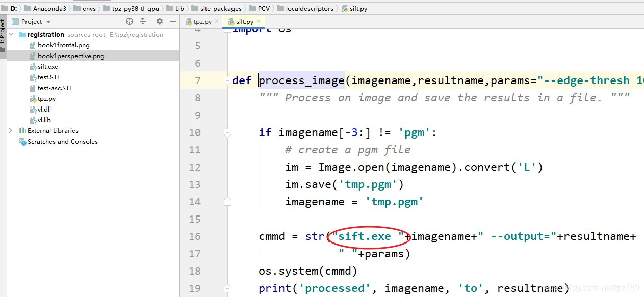Click 'cmmd' variable on line 16
644x297 pixels.
tap(272, 236)
